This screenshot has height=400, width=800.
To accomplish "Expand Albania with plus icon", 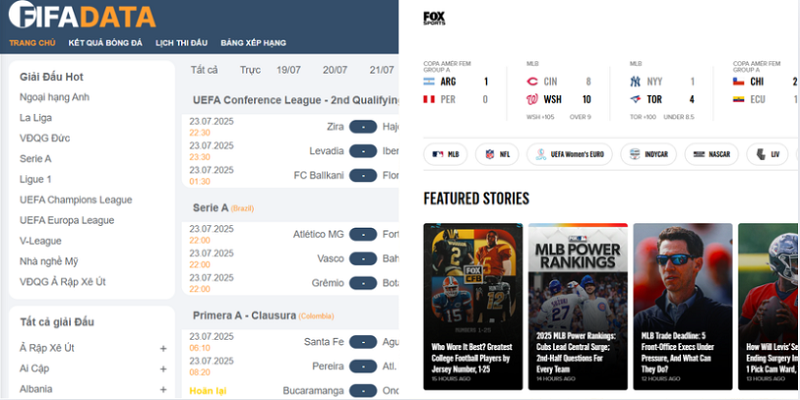I will pos(163,389).
